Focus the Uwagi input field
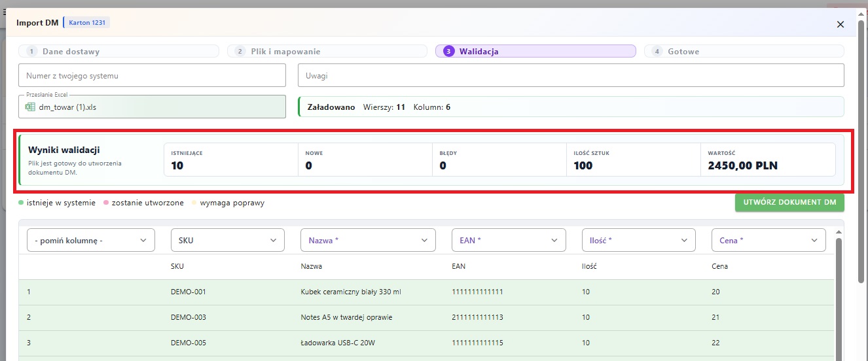Image resolution: width=868 pixels, height=361 pixels. point(571,75)
